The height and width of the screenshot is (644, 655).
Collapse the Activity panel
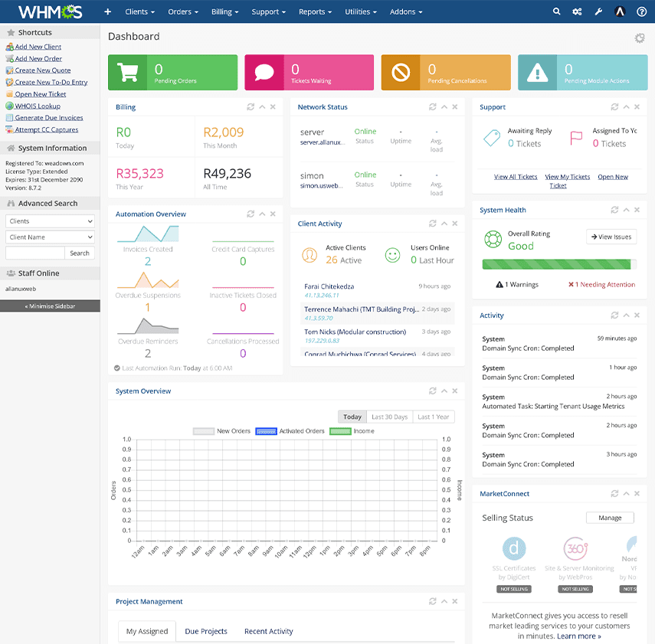[x=624, y=315]
